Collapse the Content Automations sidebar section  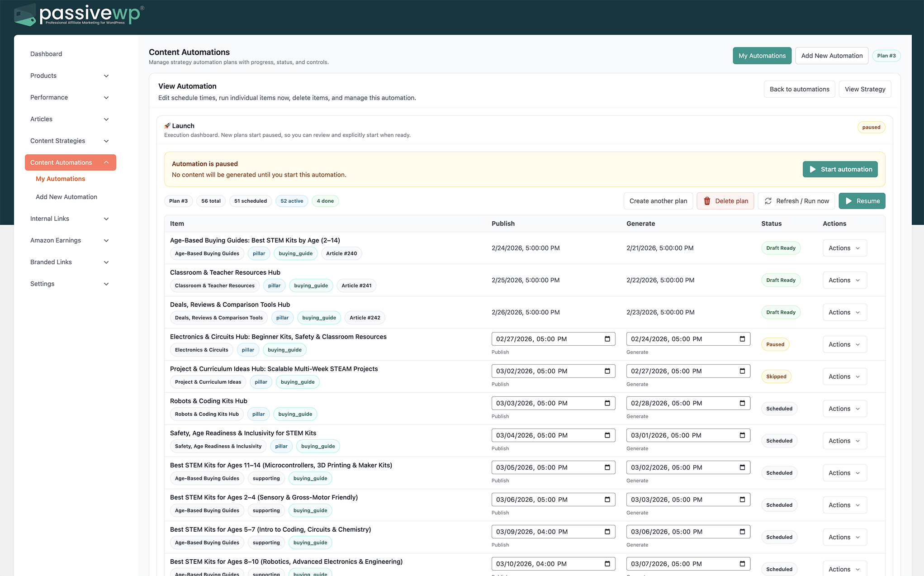(x=70, y=162)
